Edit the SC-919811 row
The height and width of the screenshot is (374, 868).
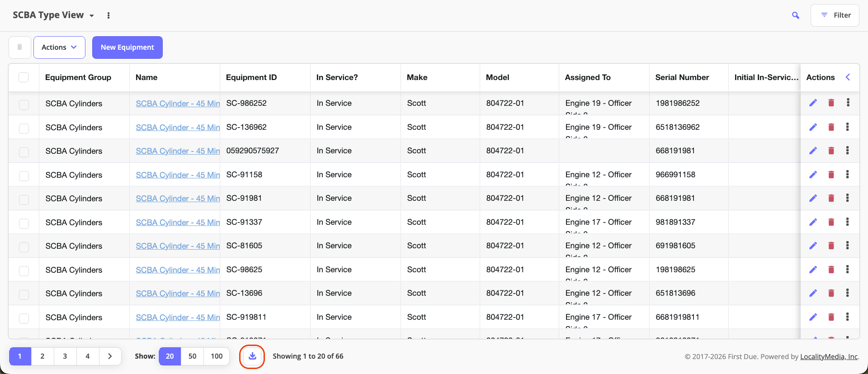813,317
